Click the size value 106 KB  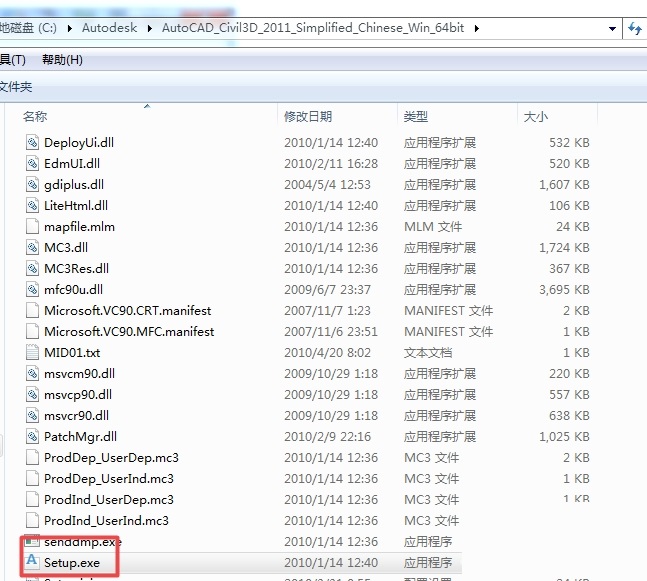pyautogui.click(x=569, y=205)
